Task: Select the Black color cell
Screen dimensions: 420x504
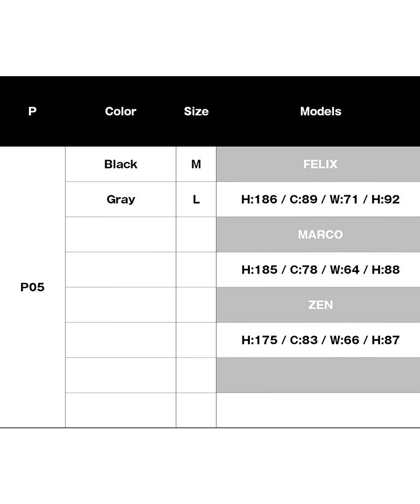Action: pyautogui.click(x=120, y=164)
